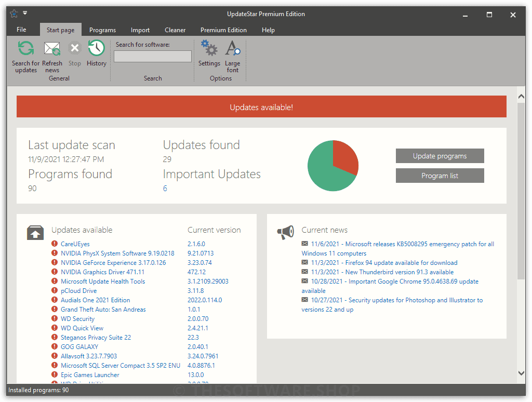Open the quick access dropdown arrow
The width and height of the screenshot is (532, 402).
pos(25,13)
